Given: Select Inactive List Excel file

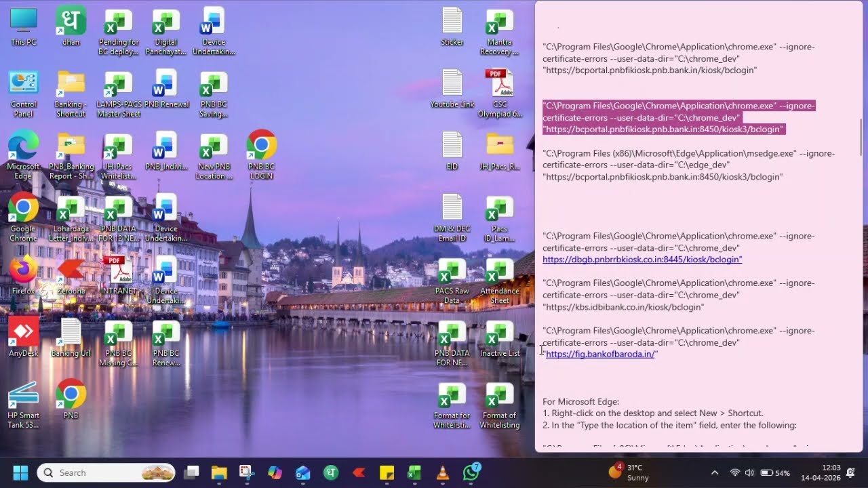Looking at the screenshot, I should 500,338.
